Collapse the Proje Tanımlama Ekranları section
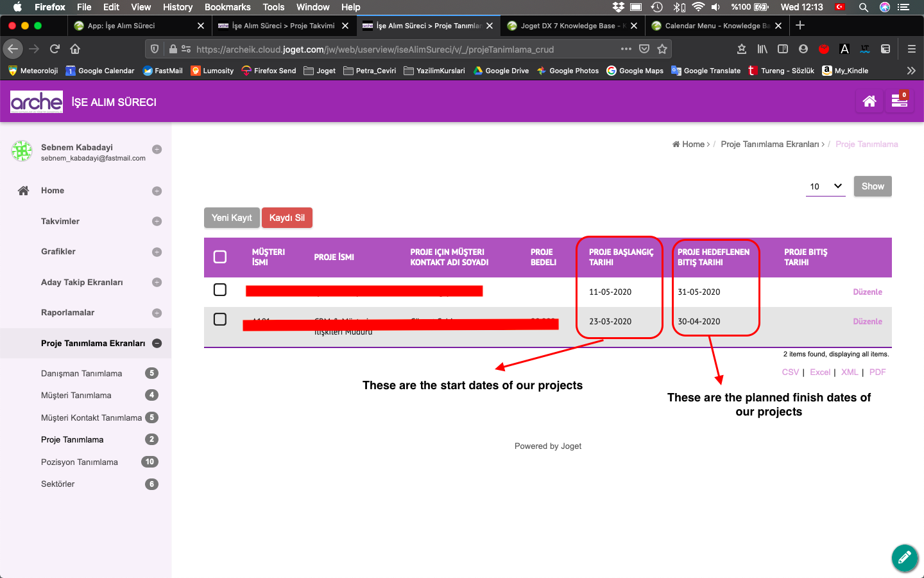This screenshot has width=924, height=578. tap(157, 344)
